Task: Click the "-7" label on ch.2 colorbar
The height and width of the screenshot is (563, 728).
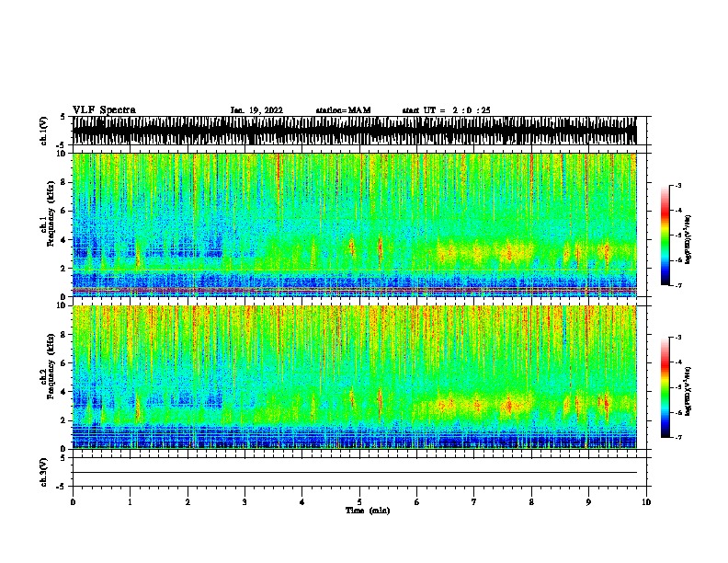Action: coord(677,437)
